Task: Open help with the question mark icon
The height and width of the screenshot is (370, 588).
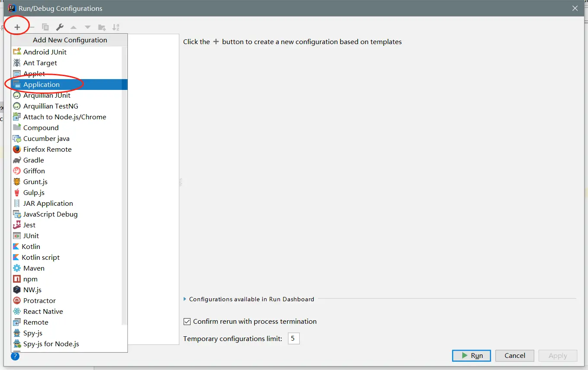Action: click(15, 356)
